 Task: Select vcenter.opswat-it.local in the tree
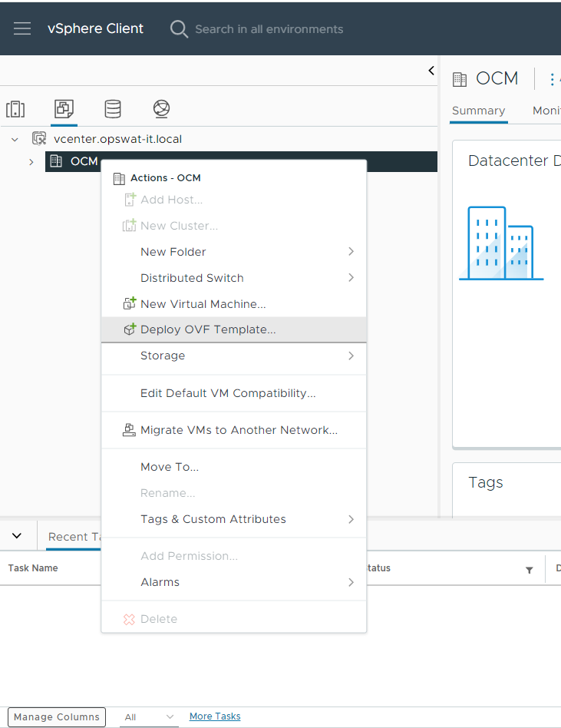tap(118, 139)
